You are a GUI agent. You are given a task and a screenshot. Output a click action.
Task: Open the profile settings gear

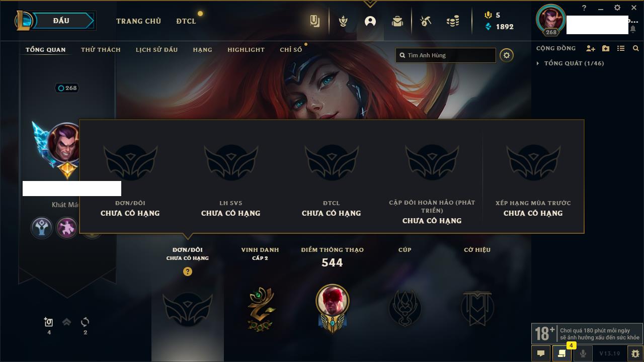point(507,55)
